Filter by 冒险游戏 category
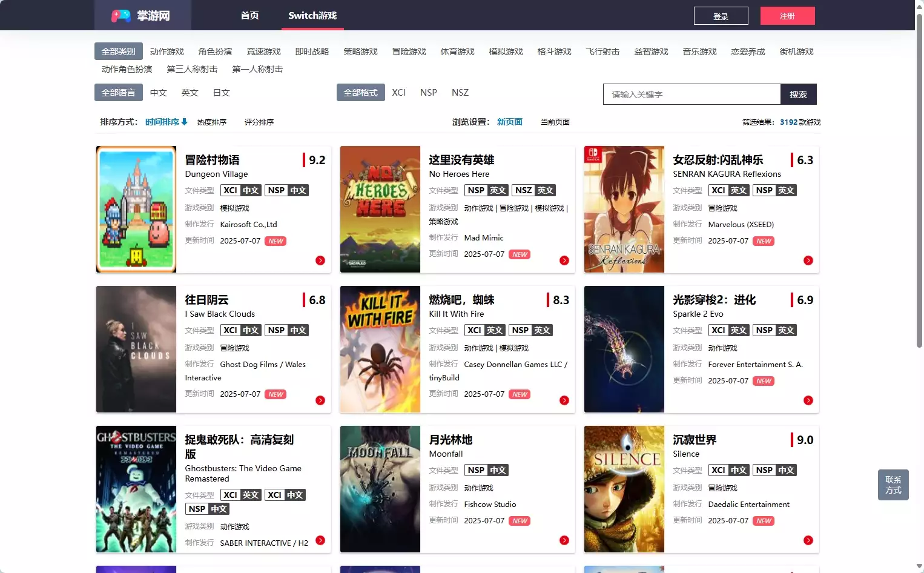The height and width of the screenshot is (573, 924). 409,51
